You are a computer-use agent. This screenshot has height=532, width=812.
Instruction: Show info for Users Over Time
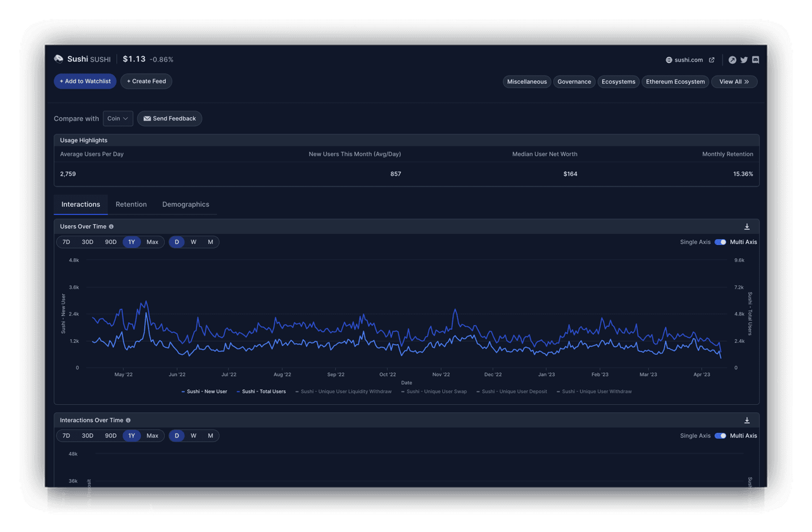111,227
